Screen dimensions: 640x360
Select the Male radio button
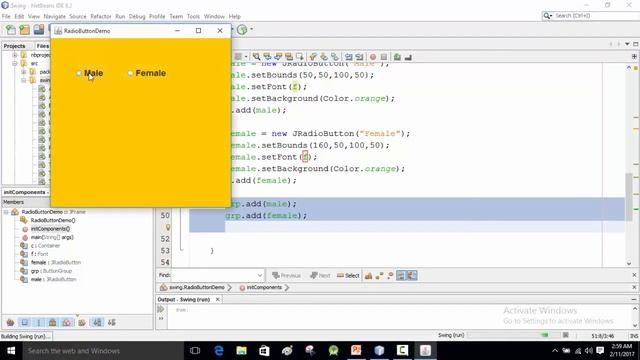click(79, 73)
